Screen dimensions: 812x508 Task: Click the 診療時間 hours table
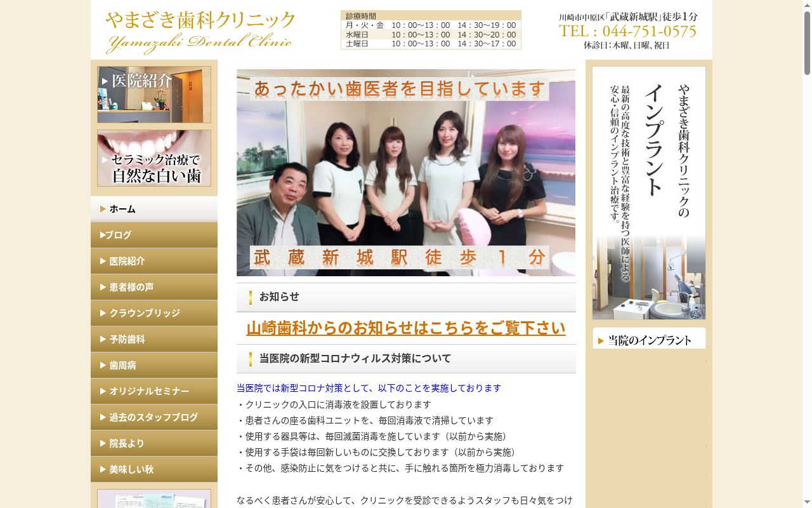(x=431, y=30)
